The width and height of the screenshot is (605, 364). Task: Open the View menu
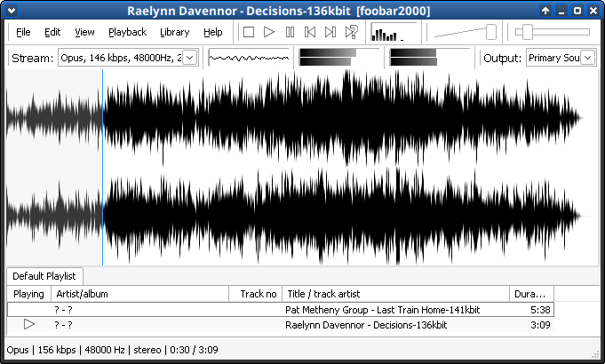(x=84, y=32)
